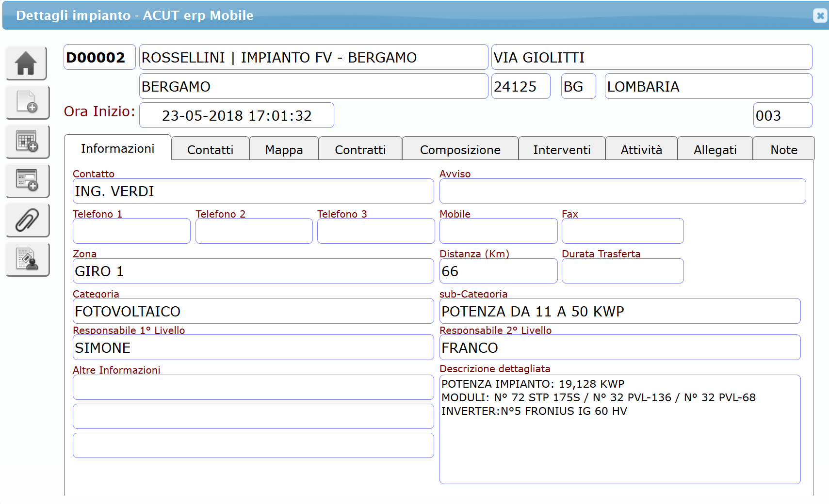This screenshot has width=829, height=504.
Task: Click the Home icon in the sidebar
Action: (27, 63)
